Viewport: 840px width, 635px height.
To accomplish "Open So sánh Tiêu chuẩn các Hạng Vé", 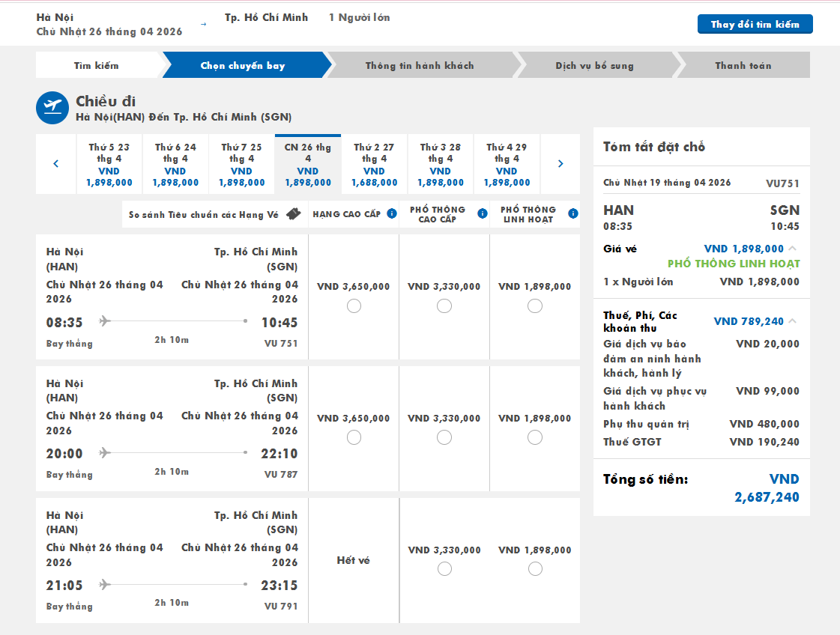I will pyautogui.click(x=203, y=215).
